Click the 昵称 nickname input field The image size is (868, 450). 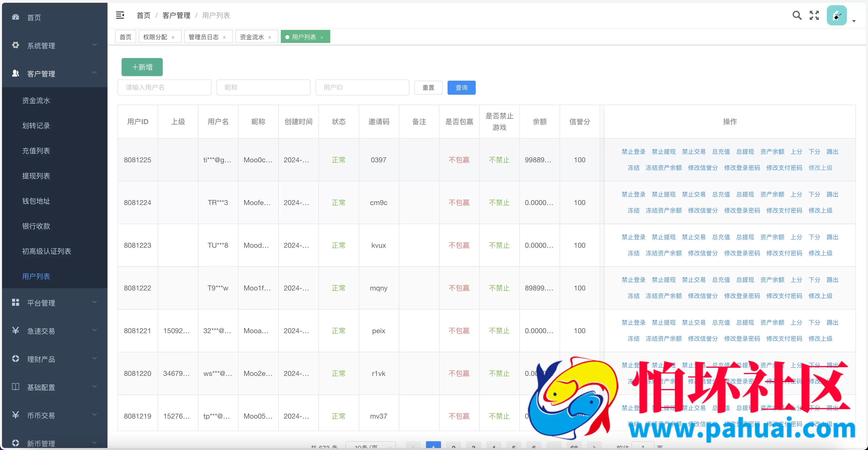[263, 87]
